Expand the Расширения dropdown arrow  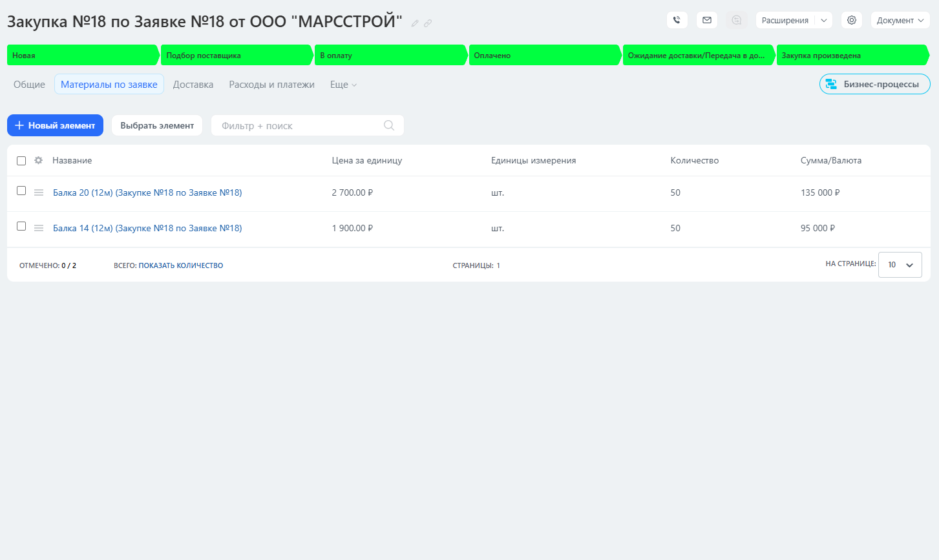point(824,20)
